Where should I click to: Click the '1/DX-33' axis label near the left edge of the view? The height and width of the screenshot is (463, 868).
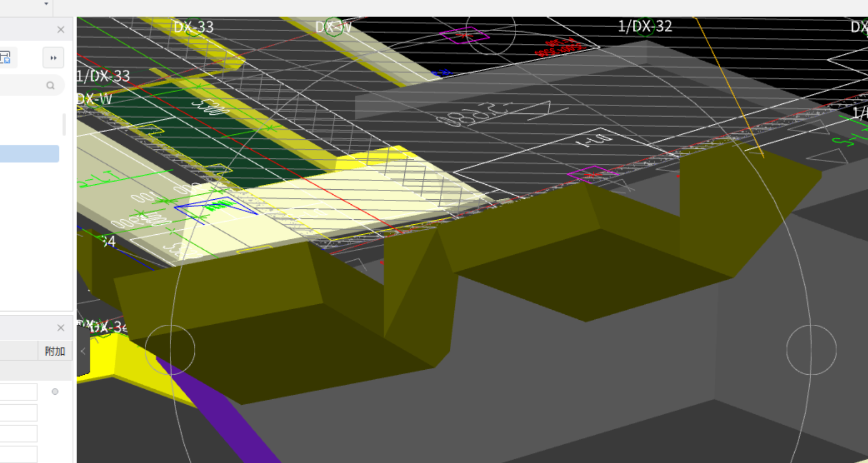click(103, 76)
